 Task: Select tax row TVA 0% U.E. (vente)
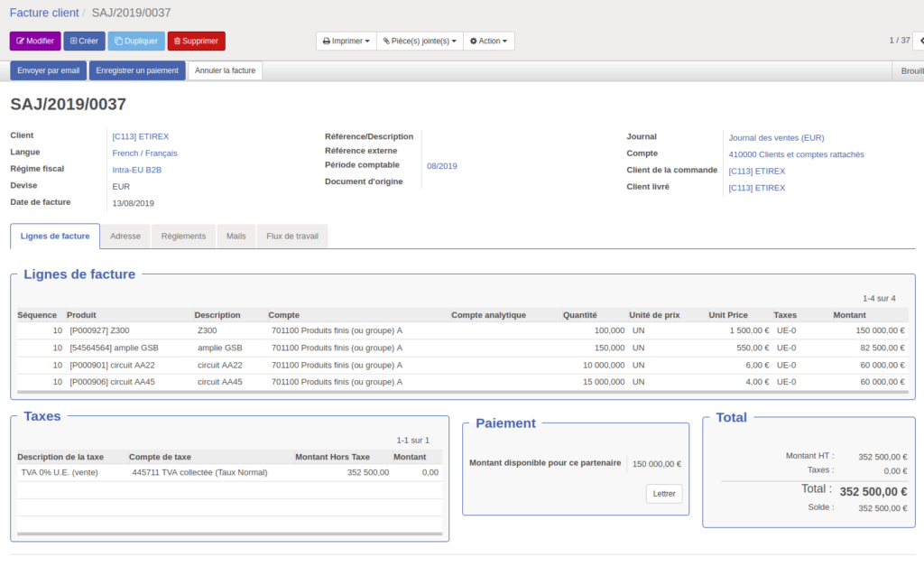(x=230, y=473)
